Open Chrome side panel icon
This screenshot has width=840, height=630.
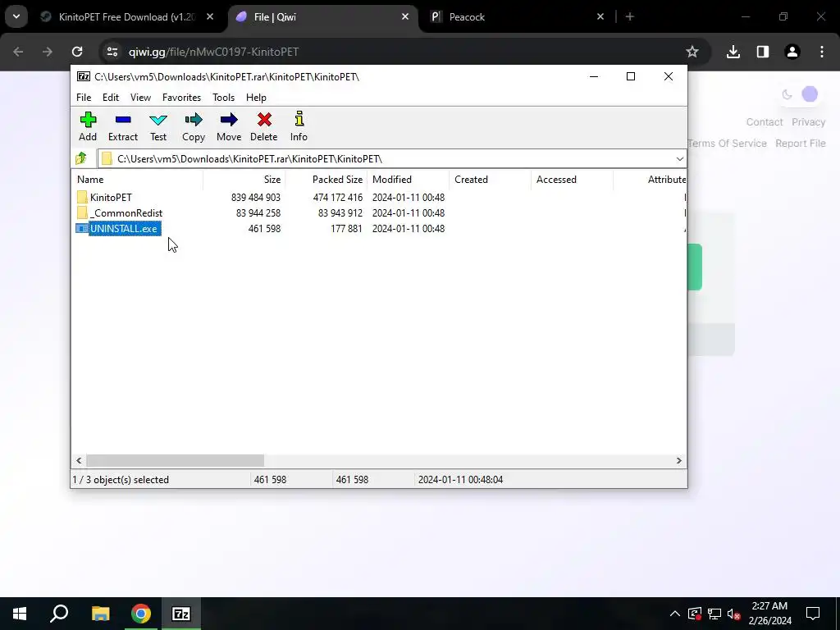click(x=763, y=52)
